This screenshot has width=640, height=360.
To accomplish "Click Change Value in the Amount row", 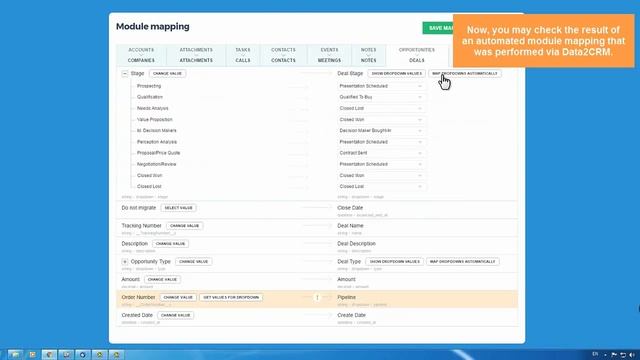I will tap(162, 280).
